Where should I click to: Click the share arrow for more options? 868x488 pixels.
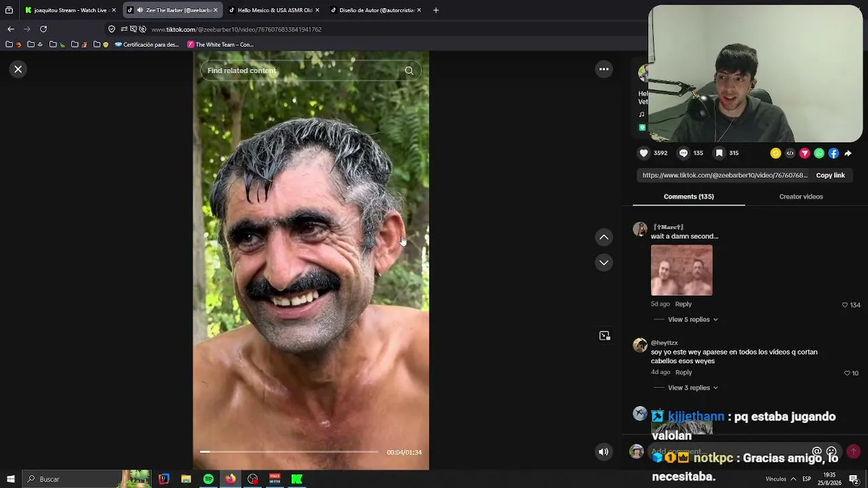[848, 153]
